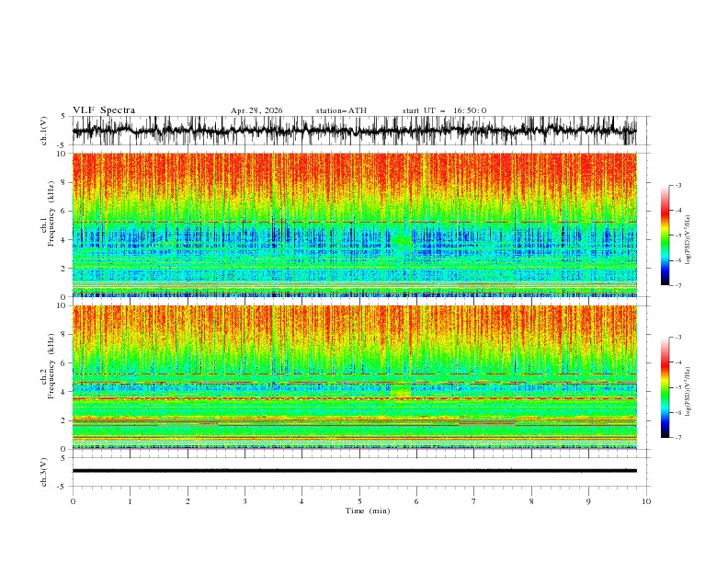Click the VLF Spectra title text
Image resolution: width=728 pixels, height=563 pixels.
104,110
